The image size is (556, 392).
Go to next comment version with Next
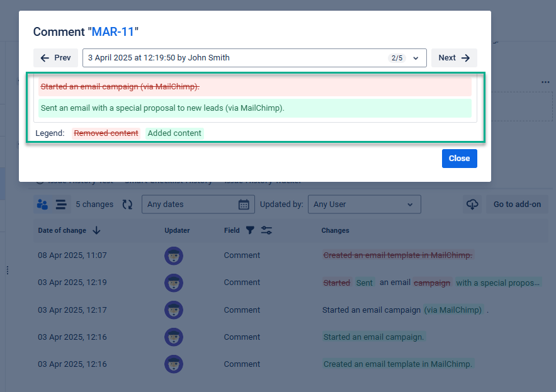click(454, 58)
